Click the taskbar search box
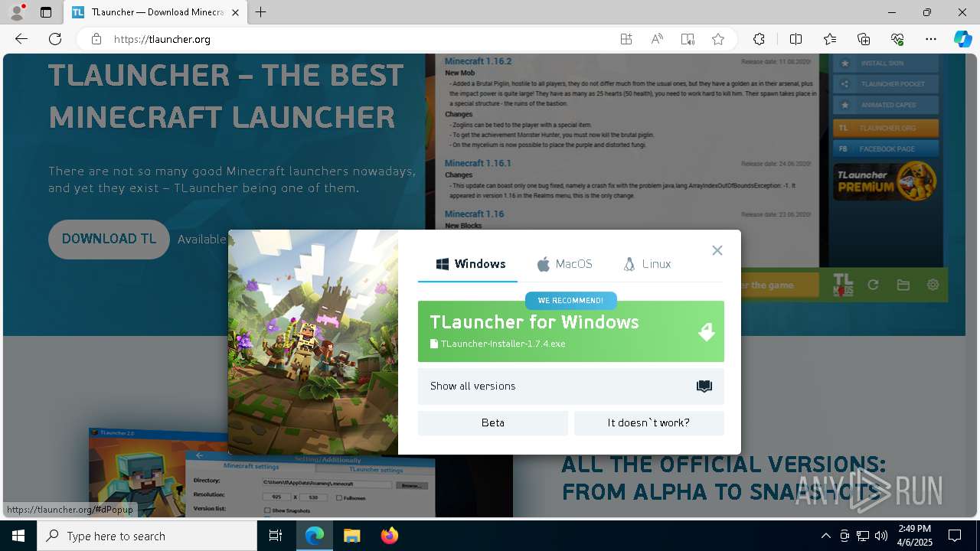The width and height of the screenshot is (980, 551). [147, 536]
